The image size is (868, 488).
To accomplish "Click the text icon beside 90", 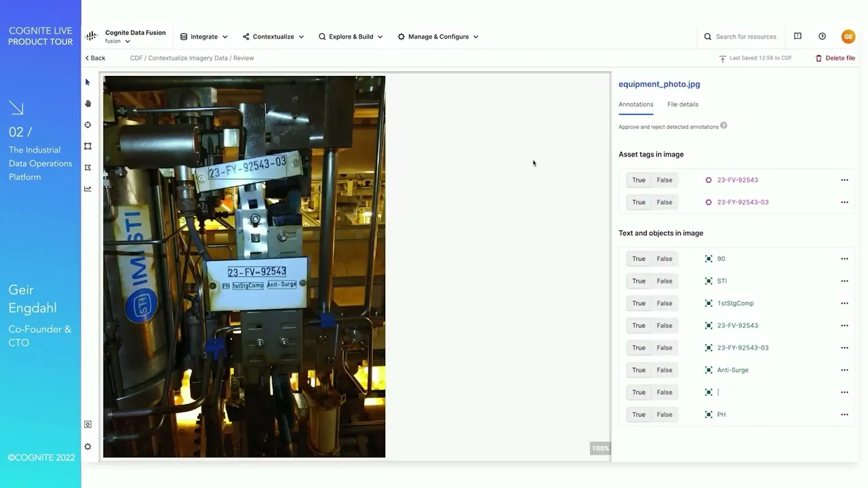I will 709,259.
